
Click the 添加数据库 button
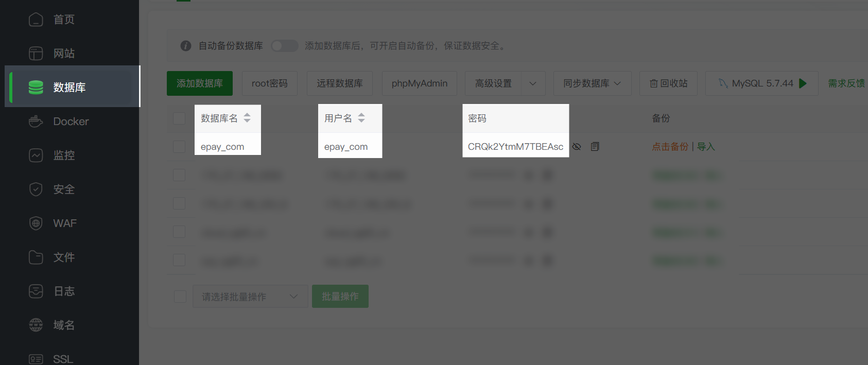(199, 83)
